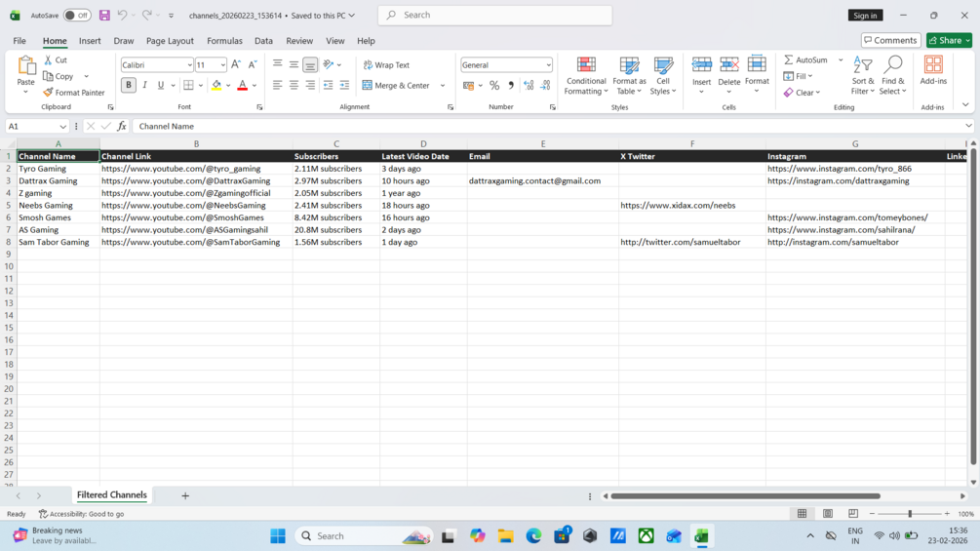Expand Fill Color options arrow
This screenshot has width=980, height=551.
click(x=228, y=86)
